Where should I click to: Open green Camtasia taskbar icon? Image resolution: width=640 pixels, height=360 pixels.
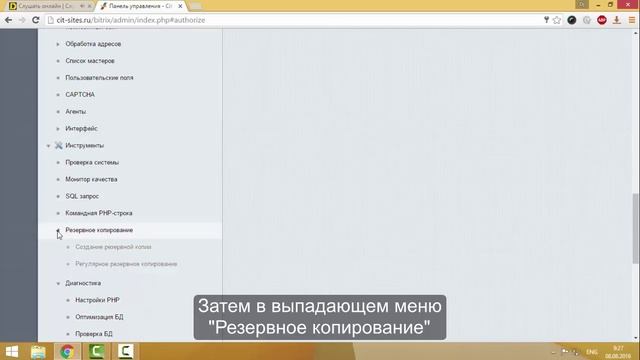[96, 351]
